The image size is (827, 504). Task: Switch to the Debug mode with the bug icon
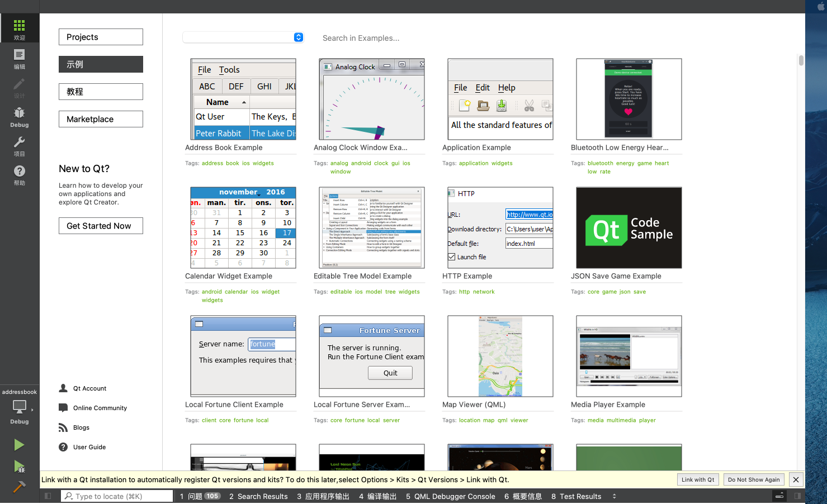pyautogui.click(x=20, y=116)
